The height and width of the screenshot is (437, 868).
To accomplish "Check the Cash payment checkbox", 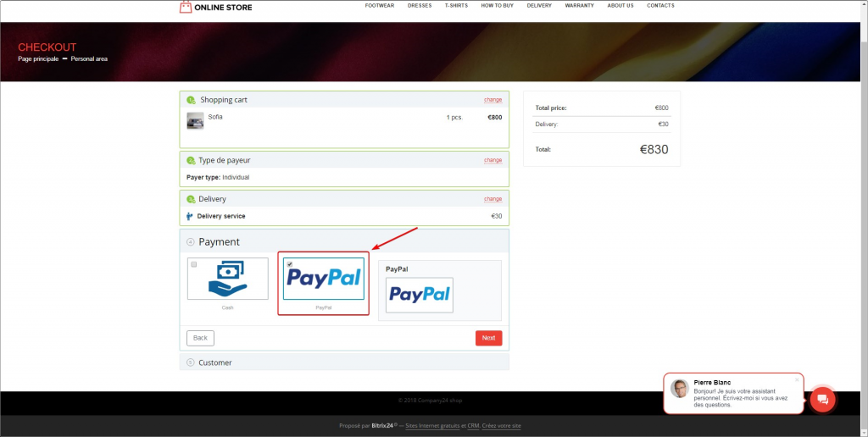I will 194,264.
